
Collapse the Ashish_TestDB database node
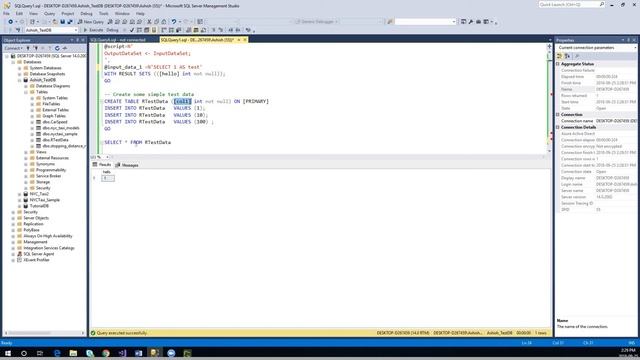(20, 80)
